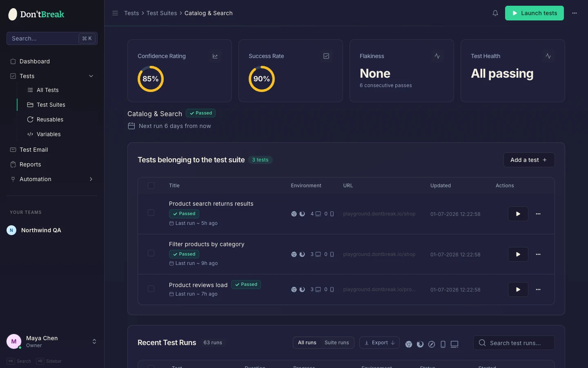Viewport: 588px width, 368px height.
Task: Select all tests with the header checkbox
Action: point(151,186)
